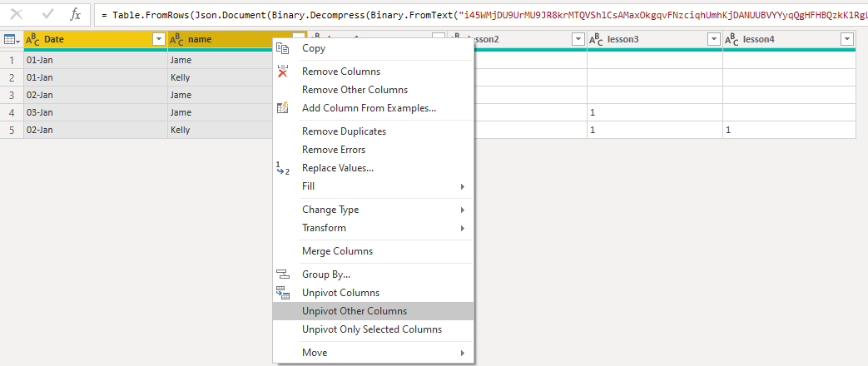Click the Add Column From Examples icon
Screen dimensions: 868x366
283,107
